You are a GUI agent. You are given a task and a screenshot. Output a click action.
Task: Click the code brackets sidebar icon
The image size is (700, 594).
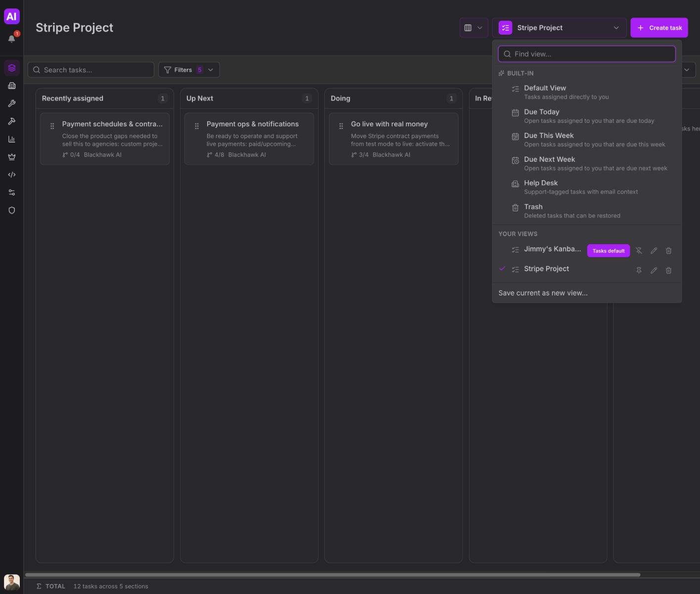click(12, 175)
